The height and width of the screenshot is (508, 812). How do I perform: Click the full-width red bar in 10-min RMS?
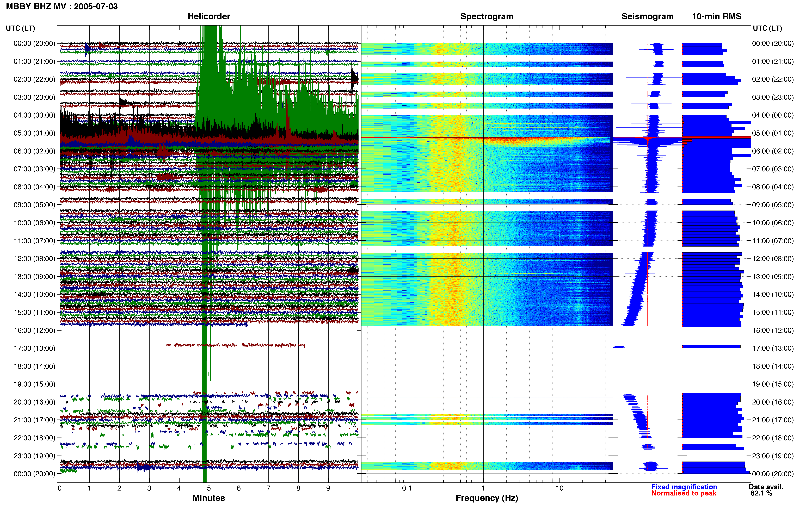pos(717,137)
